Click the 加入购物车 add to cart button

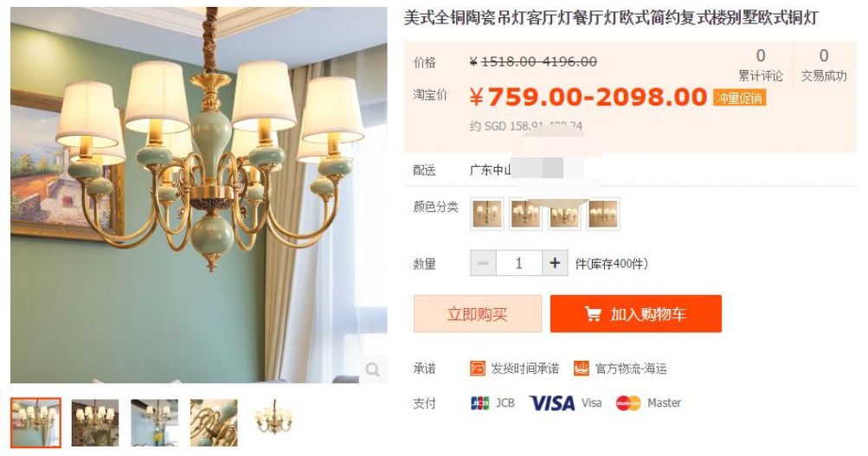coord(636,314)
